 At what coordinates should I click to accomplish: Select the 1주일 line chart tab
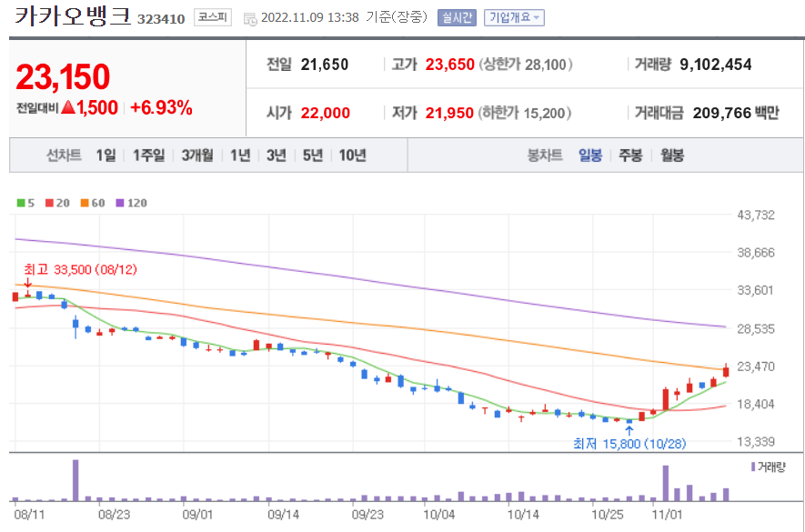[x=149, y=156]
